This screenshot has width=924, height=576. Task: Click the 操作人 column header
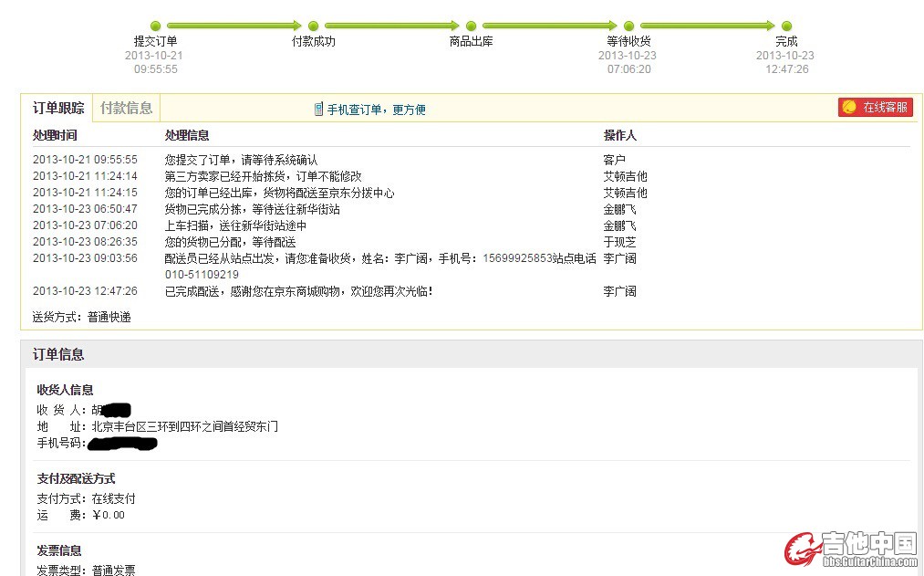point(619,135)
